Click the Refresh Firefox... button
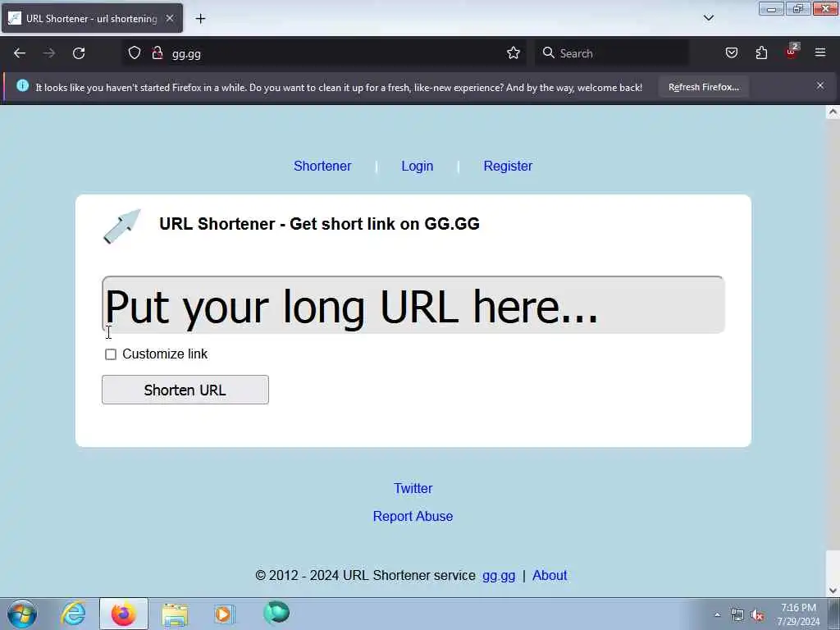The image size is (840, 630). pos(703,87)
